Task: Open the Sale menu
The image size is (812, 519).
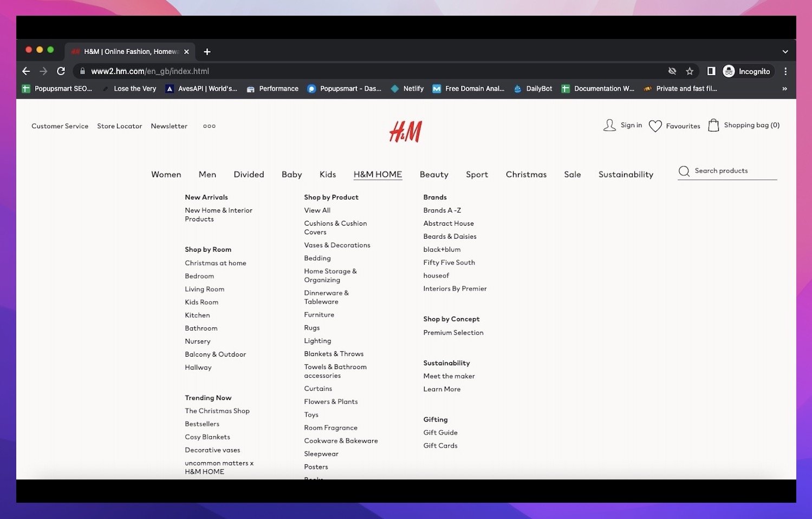Action: (x=573, y=174)
